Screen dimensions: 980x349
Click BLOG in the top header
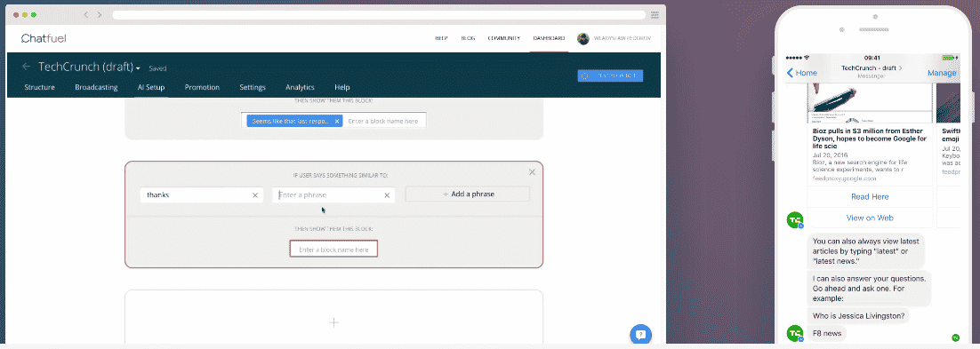[x=468, y=39]
